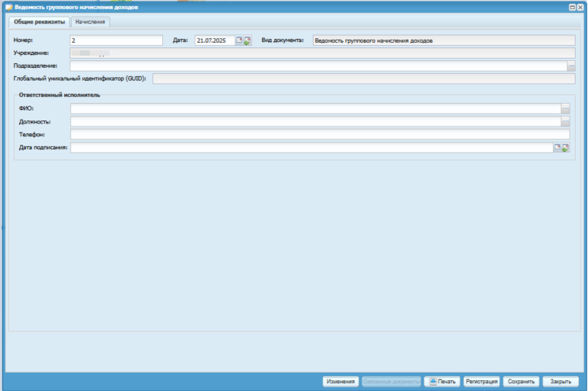The height and width of the screenshot is (391, 588).
Task: Click the Изменения button
Action: pyautogui.click(x=340, y=381)
